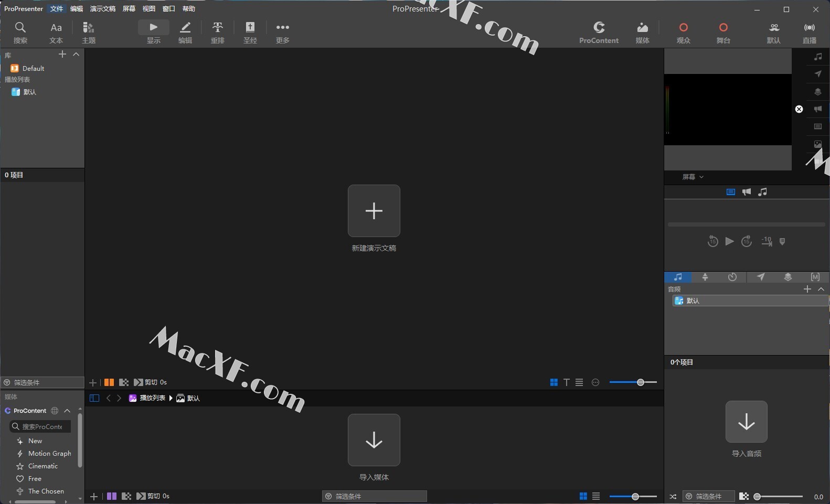Open the props tab
Screen dimensions: 830x504
click(x=788, y=277)
